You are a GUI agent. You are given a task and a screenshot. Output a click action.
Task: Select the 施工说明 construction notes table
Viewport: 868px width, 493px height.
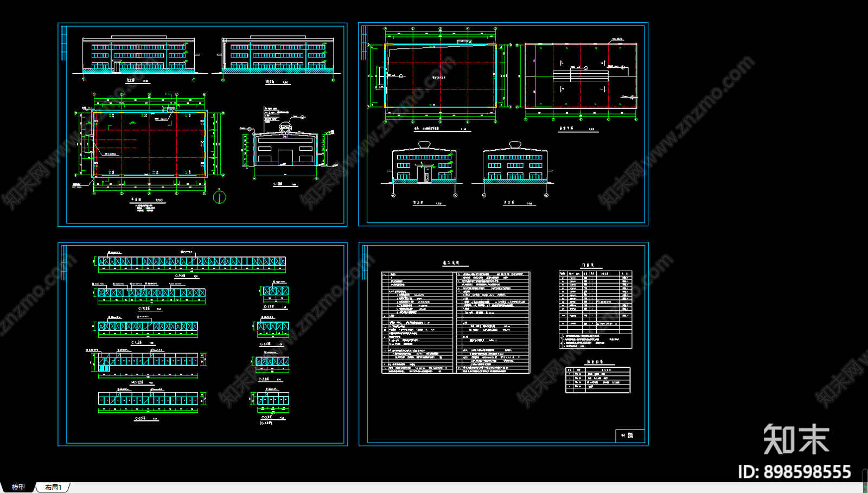456,322
